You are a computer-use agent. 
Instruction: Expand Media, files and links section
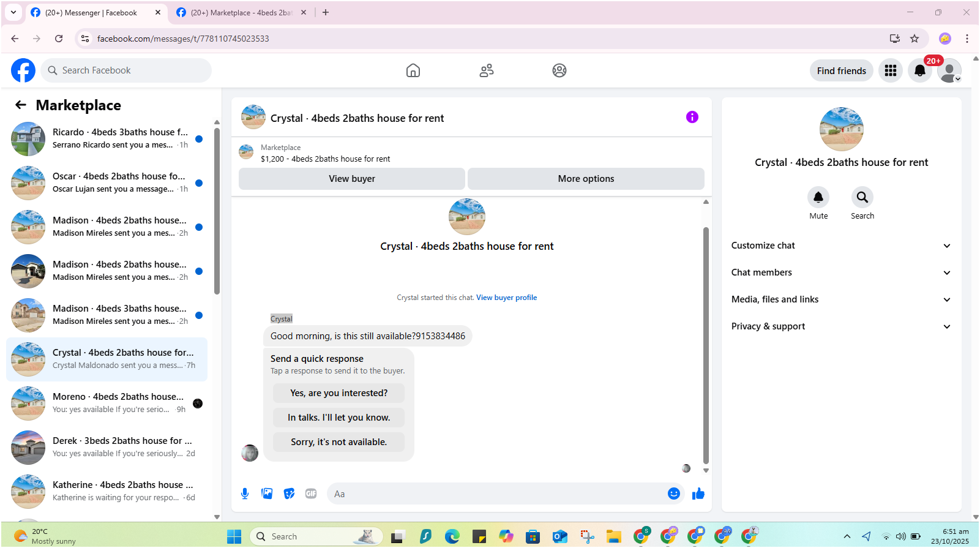[842, 299]
